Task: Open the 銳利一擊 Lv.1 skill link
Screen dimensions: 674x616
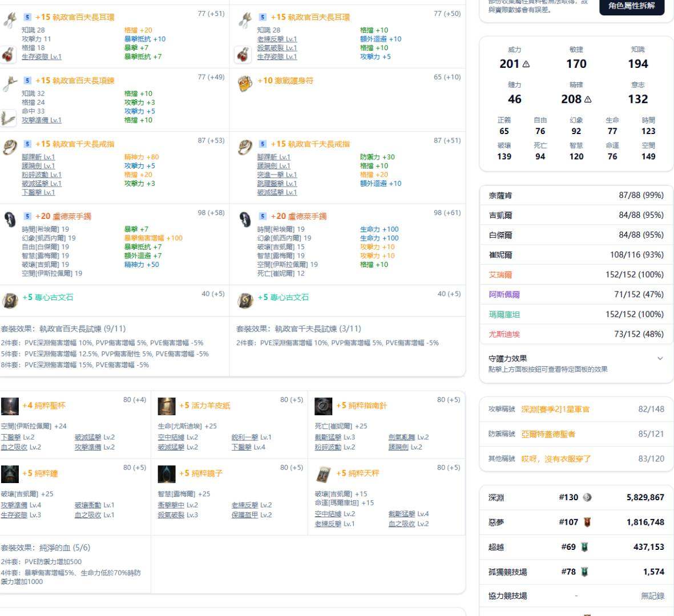Action: 252,437
